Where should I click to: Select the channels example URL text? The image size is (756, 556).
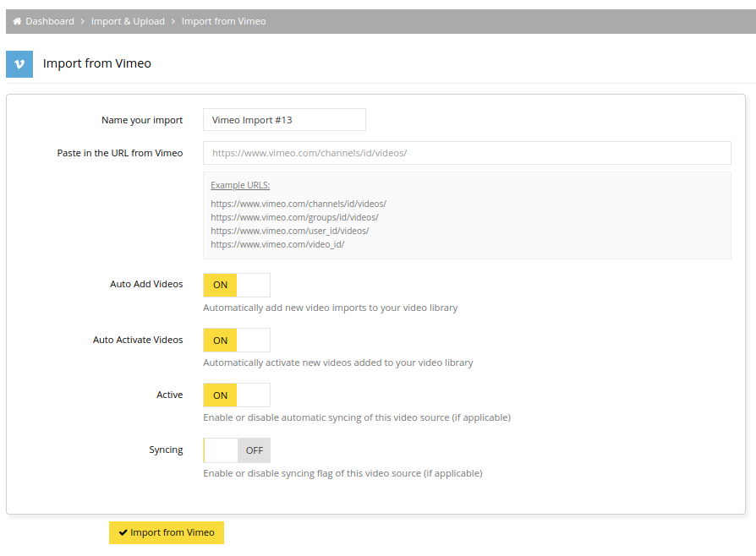click(x=299, y=204)
